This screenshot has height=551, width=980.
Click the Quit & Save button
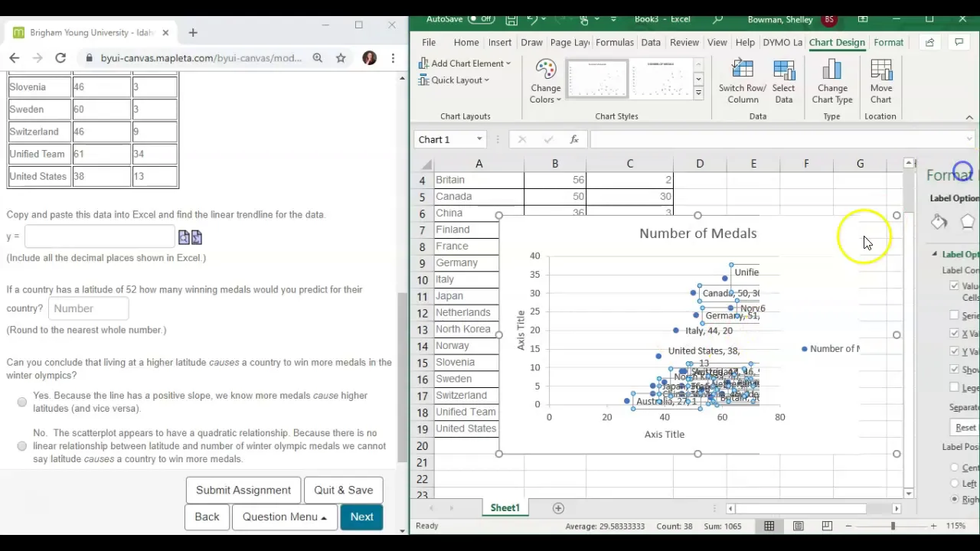pos(344,491)
